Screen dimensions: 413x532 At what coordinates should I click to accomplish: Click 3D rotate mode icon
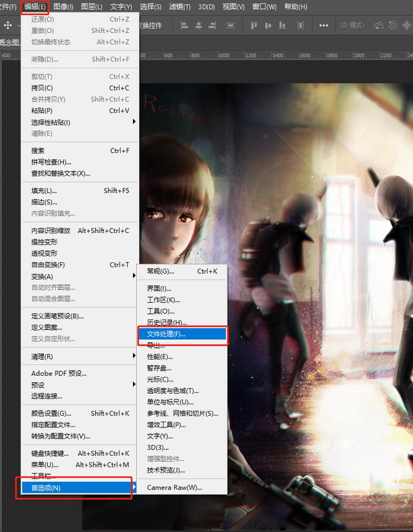[378, 25]
